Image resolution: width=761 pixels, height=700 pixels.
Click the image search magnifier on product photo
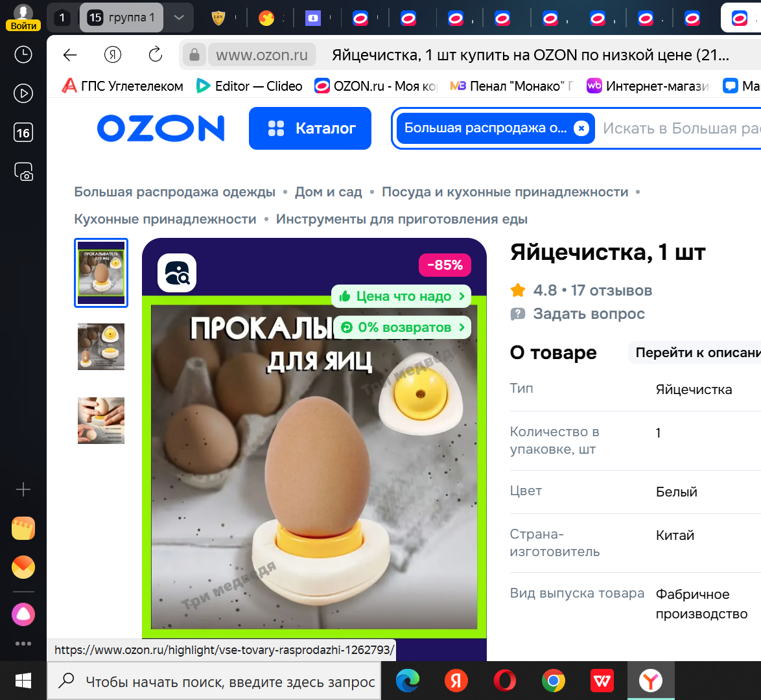(x=176, y=274)
